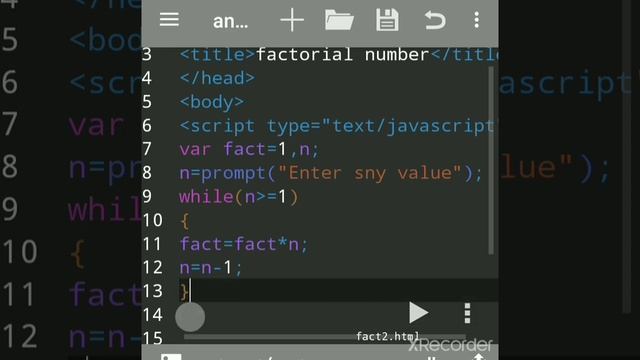Click 'fact=fact*n;' on line 11

pyautogui.click(x=244, y=244)
